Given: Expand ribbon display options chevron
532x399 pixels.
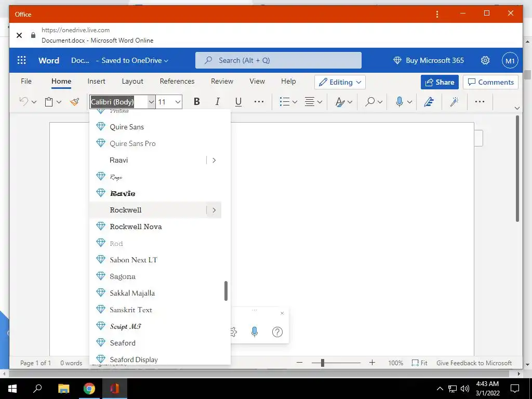Looking at the screenshot, I should [x=517, y=108].
